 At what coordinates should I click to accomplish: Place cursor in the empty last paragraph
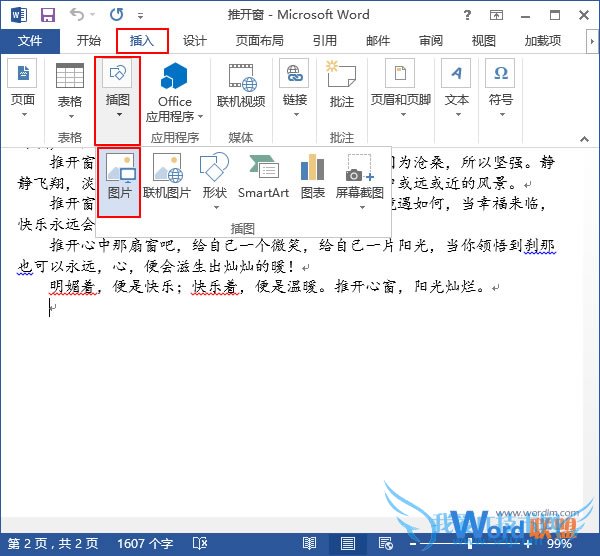pos(53,307)
